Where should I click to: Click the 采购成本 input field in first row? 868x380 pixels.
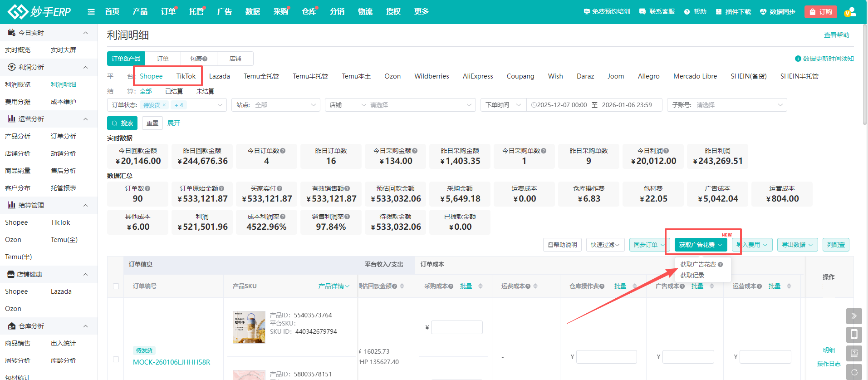tap(456, 327)
